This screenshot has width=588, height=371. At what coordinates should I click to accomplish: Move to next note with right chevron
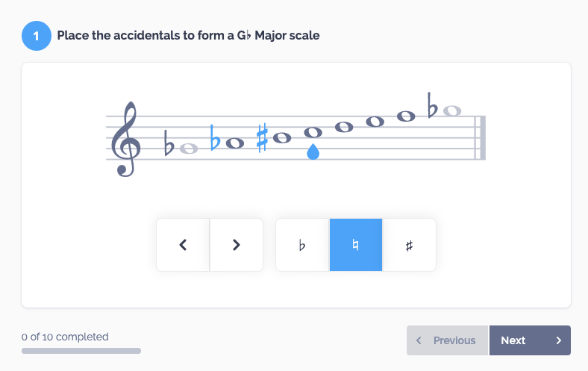click(x=237, y=245)
